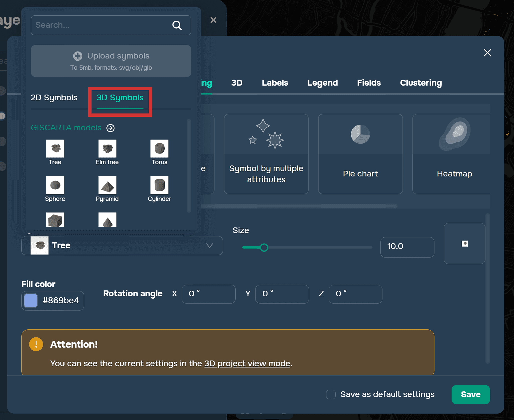Click the search magnifier icon
The height and width of the screenshot is (420, 514).
177,25
